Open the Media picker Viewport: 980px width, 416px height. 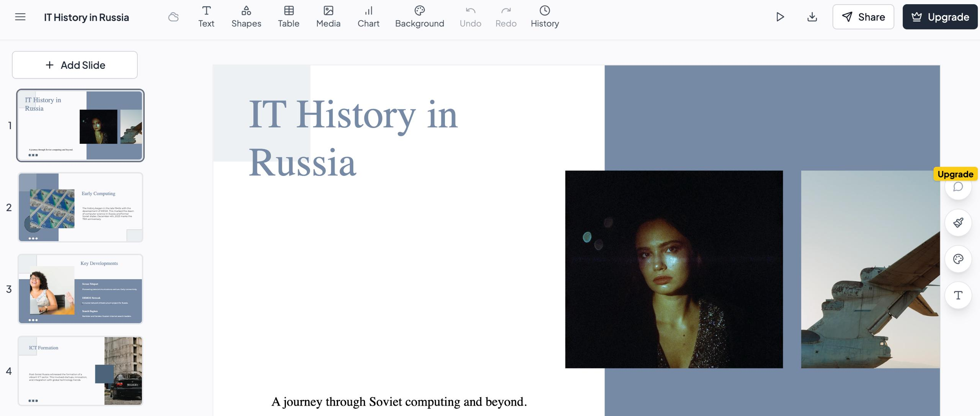(x=328, y=17)
